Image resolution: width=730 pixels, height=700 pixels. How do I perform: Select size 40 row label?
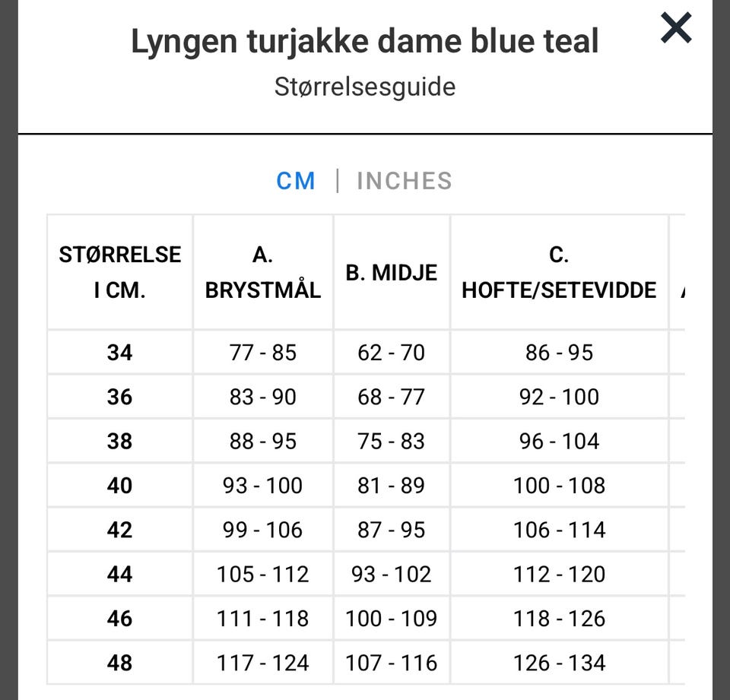119,486
